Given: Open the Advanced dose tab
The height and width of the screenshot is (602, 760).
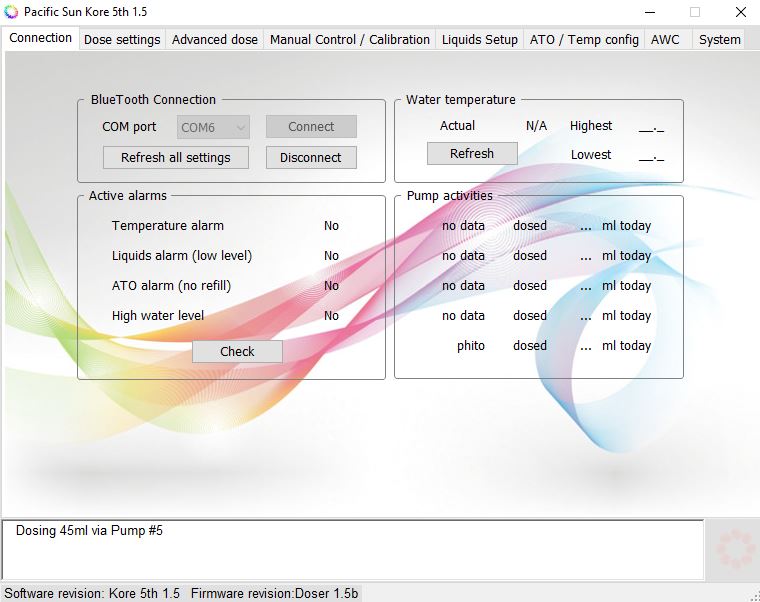Looking at the screenshot, I should 215,40.
